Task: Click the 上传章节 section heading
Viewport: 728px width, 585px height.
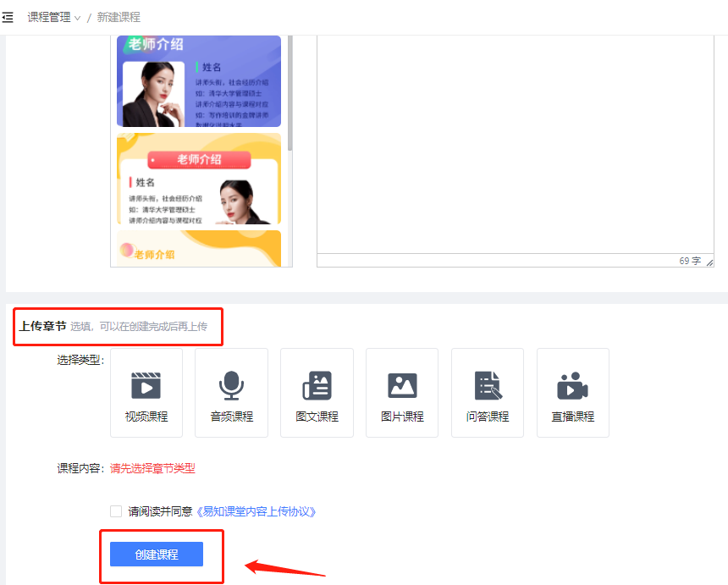Action: click(42, 327)
